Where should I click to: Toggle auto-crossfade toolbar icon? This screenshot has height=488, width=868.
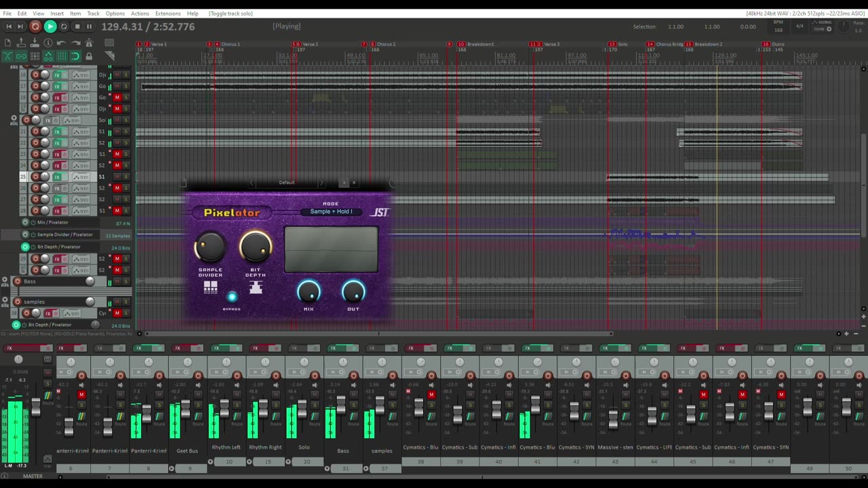click(x=7, y=56)
